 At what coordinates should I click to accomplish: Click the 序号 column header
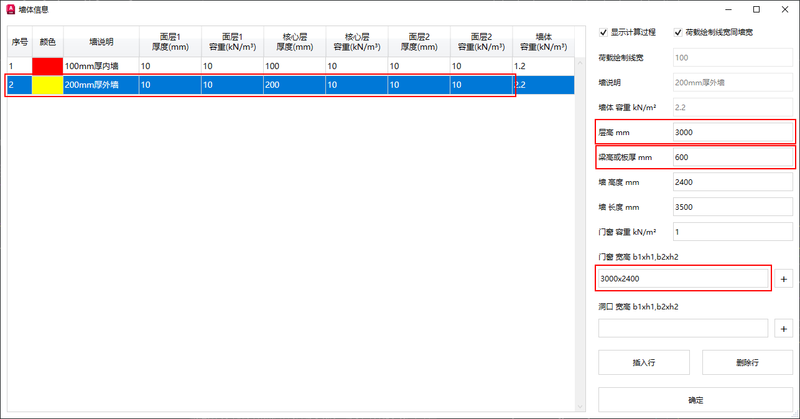(x=20, y=42)
